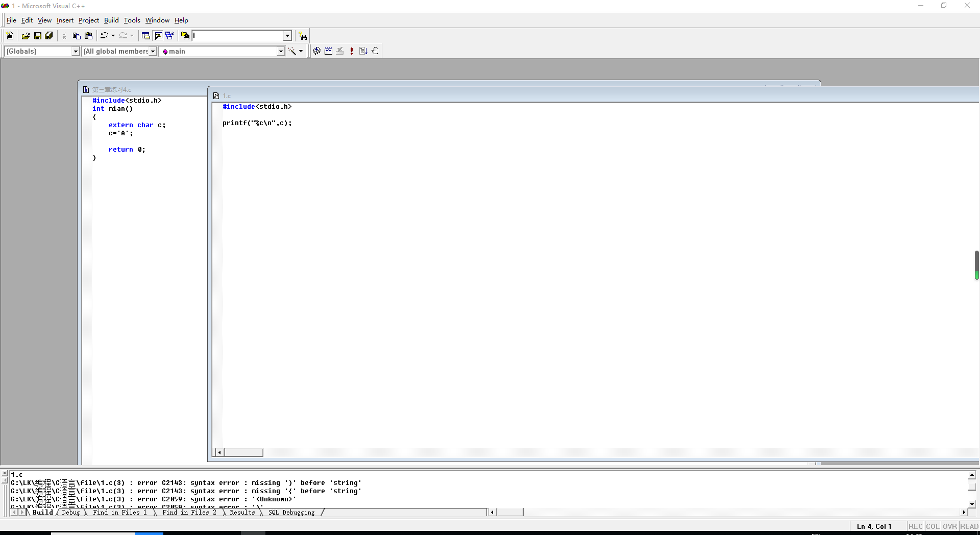Screen dimensions: 980x535
Task: Open the Window List icon
Action: tap(169, 36)
